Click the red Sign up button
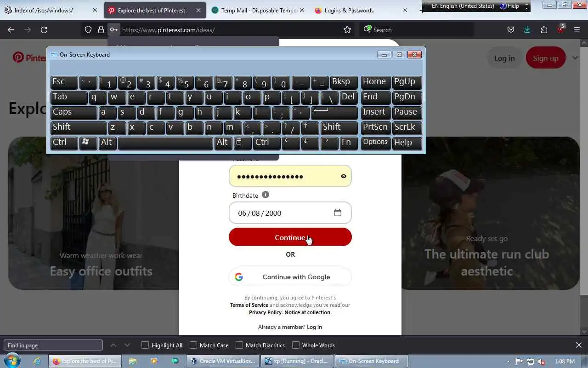 546,58
